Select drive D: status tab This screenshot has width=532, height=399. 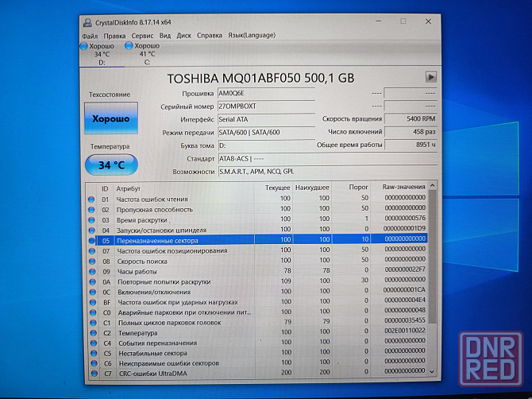click(101, 54)
